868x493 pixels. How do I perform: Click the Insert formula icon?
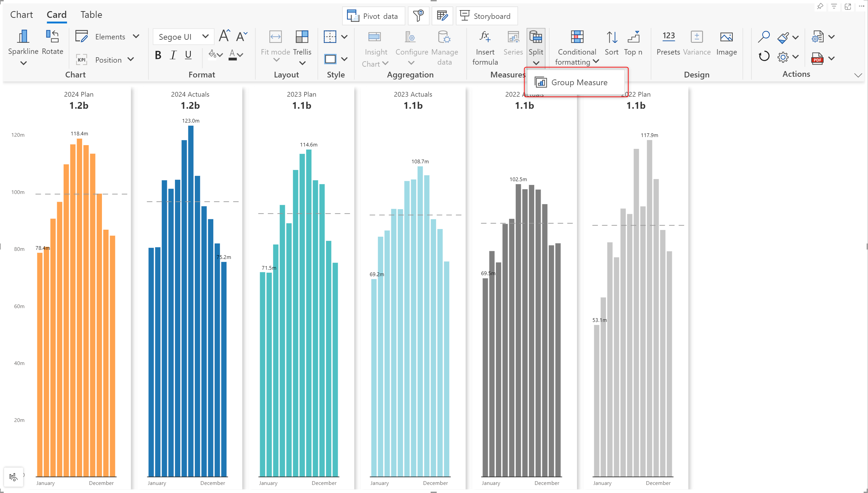point(485,37)
